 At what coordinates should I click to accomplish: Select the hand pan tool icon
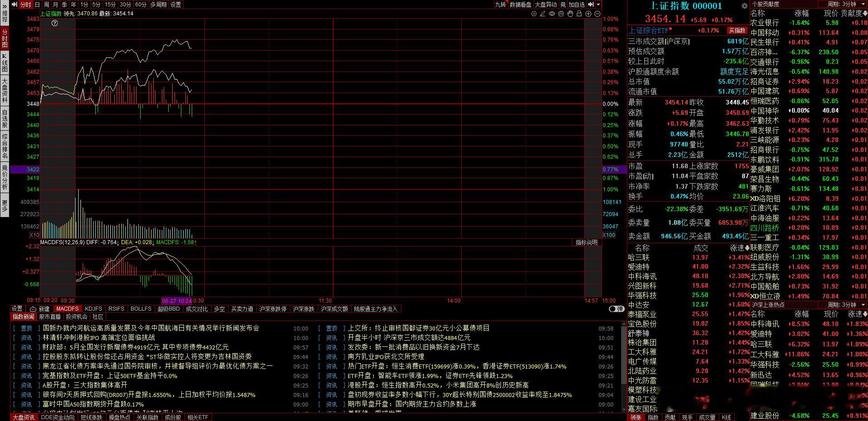(570, 14)
